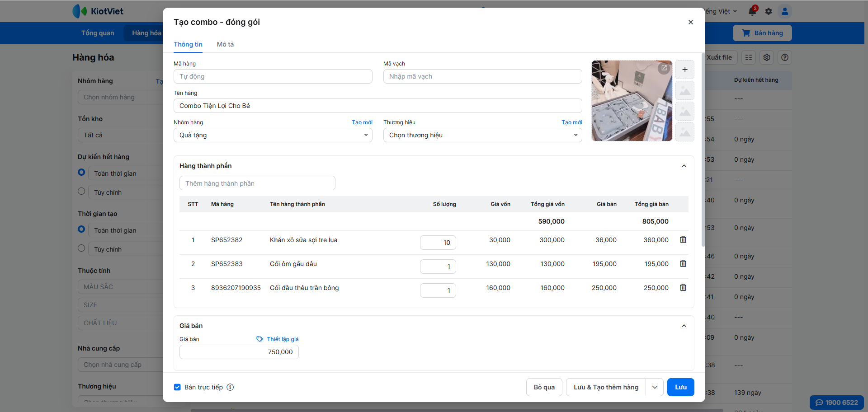Delete the Gối đầu thêu trần bông row

683,288
